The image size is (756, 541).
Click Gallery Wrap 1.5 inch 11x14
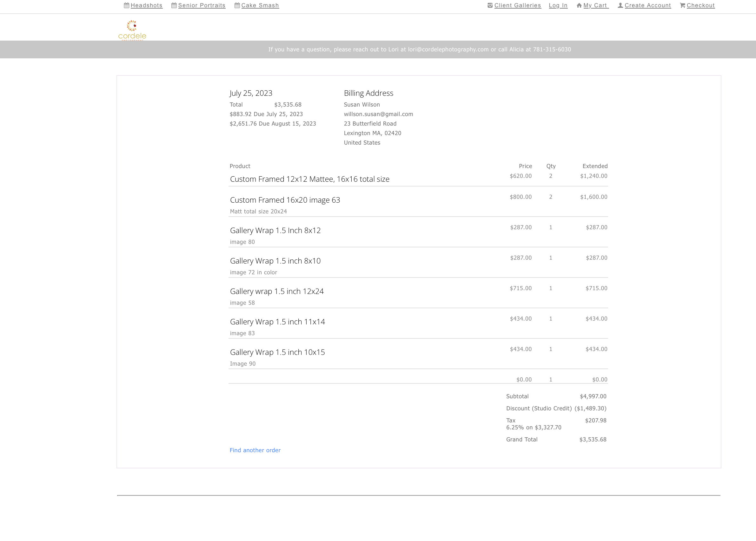coord(278,322)
